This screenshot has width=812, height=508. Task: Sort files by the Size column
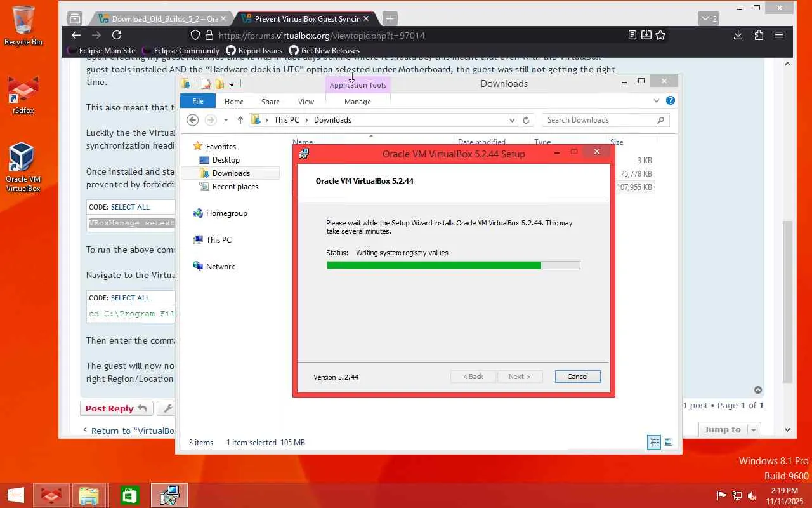(617, 142)
